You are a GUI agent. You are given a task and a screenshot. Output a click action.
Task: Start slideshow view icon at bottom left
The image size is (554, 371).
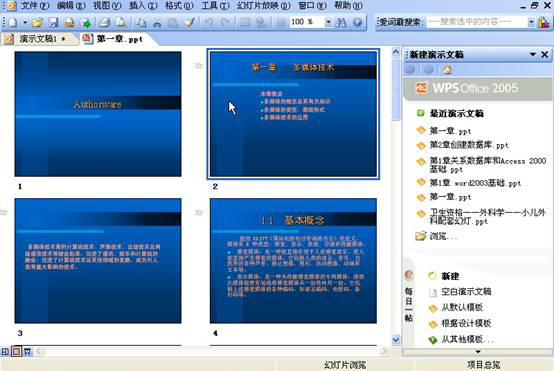point(27,352)
